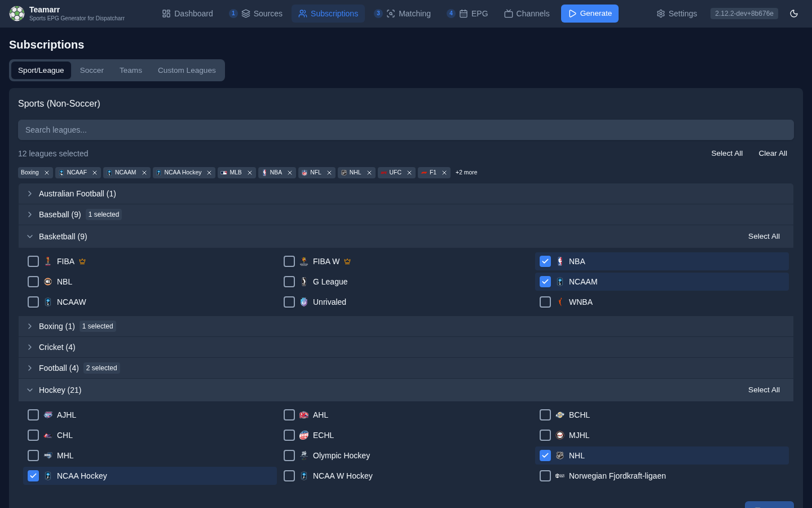812x508 pixels.
Task: Click the AHL league logo
Action: click(x=304, y=415)
